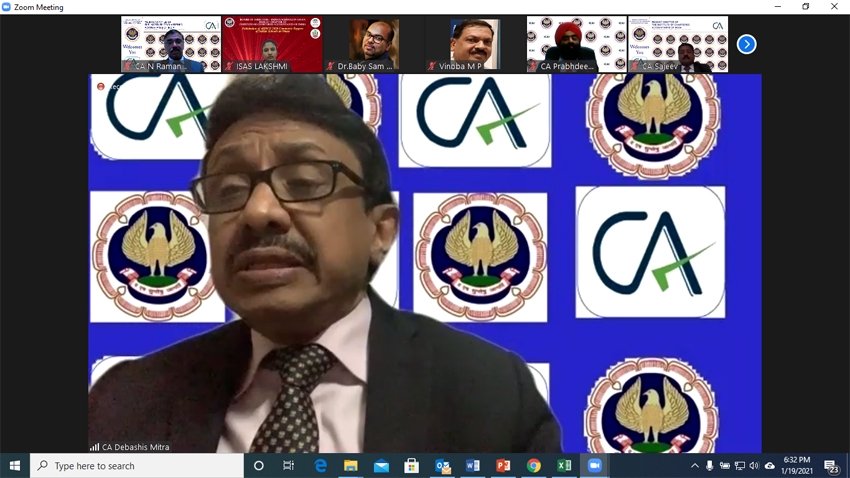Open the Mail app in the taskbar
Viewport: 850px width, 478px height.
point(381,466)
